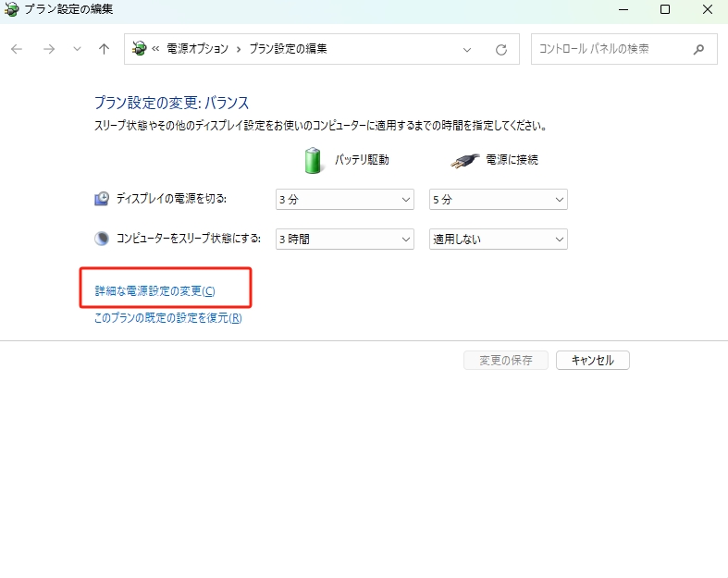The height and width of the screenshot is (578, 728).
Task: Refresh the page with reload icon
Action: click(501, 50)
